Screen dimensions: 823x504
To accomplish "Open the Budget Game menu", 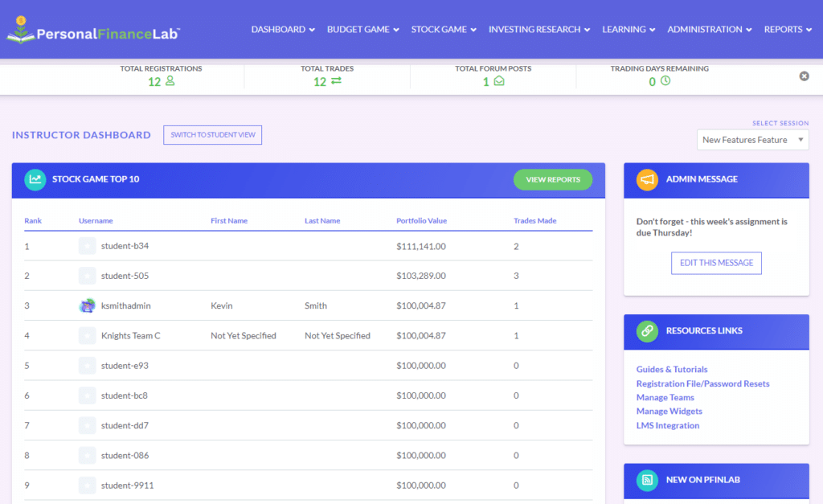I will 363,30.
